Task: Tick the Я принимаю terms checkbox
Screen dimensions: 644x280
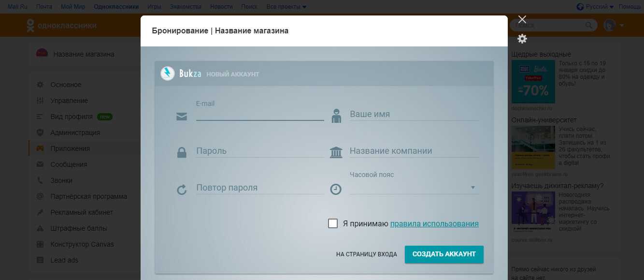Action: [333, 223]
